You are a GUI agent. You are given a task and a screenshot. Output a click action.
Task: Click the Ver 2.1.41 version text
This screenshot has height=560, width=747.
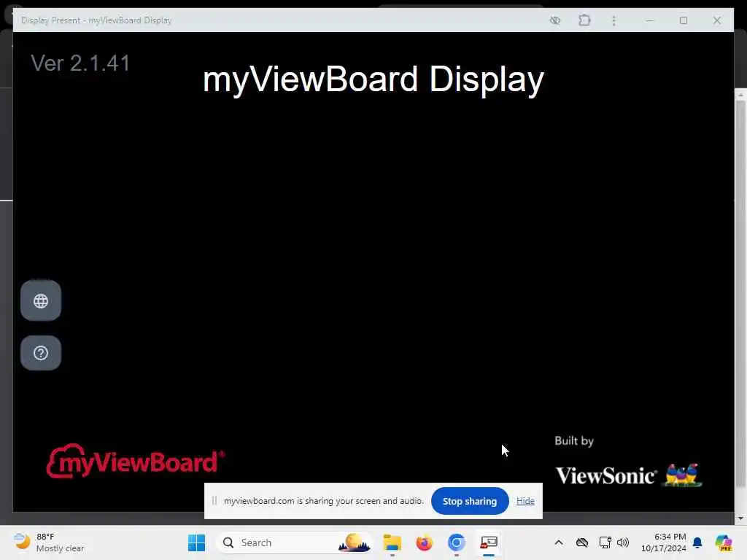point(80,63)
